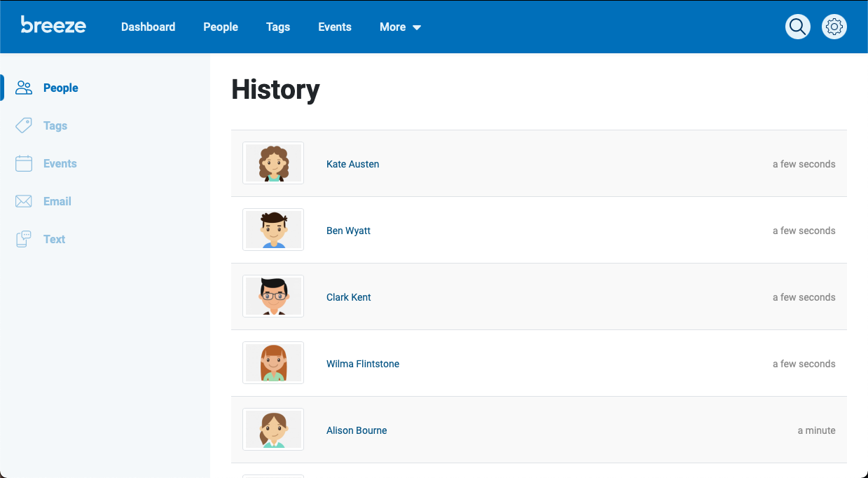Screen dimensions: 868x478
Task: Click the History page heading
Action: tap(275, 90)
